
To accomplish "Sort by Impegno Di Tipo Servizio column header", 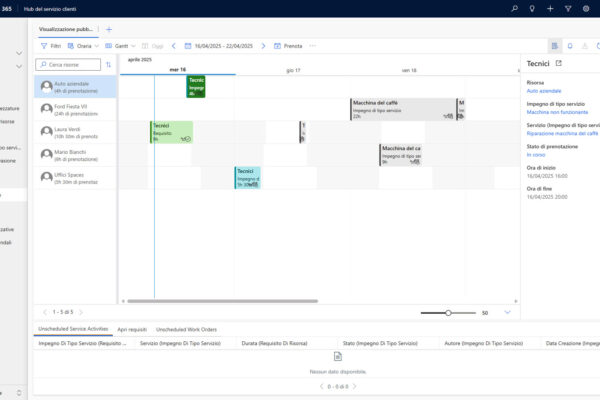I will 82,343.
